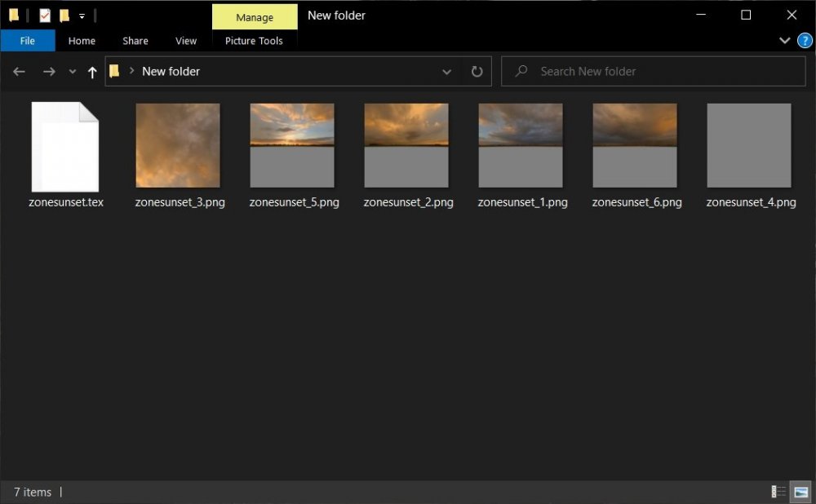Collapse the ribbon using the chevron near Help
The height and width of the screenshot is (504, 816).
point(784,40)
